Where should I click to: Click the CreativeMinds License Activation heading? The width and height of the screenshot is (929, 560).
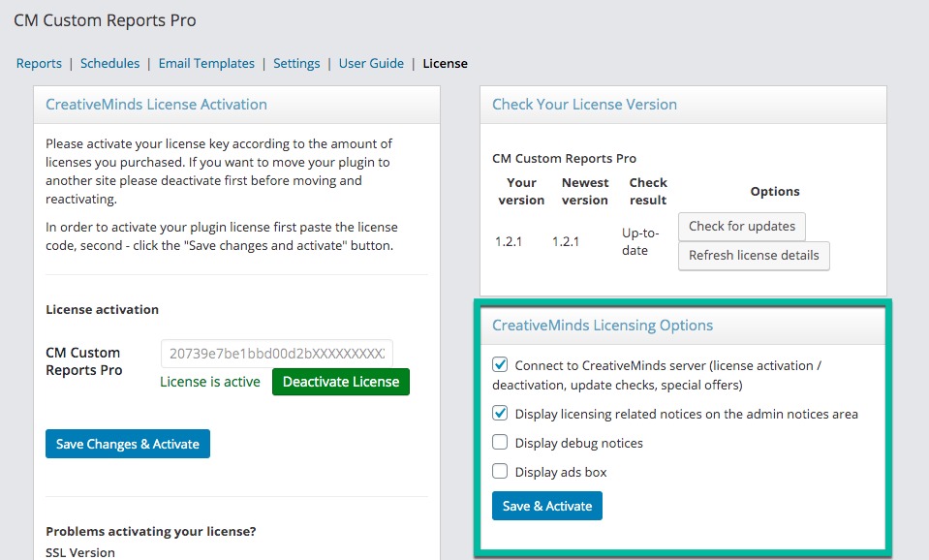click(156, 105)
